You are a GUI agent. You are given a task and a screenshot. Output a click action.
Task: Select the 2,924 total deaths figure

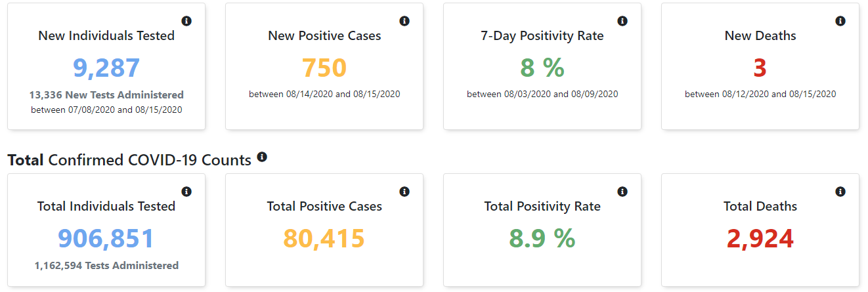click(760, 239)
